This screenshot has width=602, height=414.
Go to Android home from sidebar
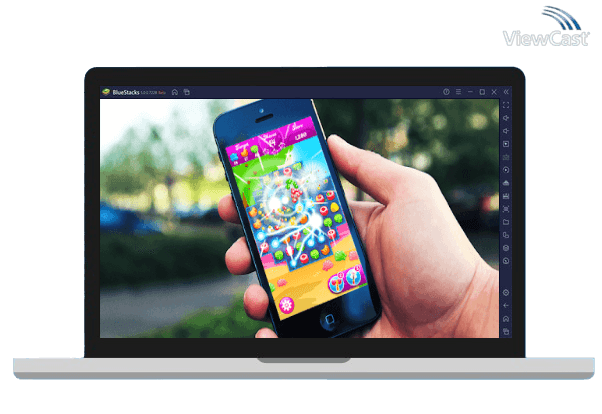pos(506,318)
